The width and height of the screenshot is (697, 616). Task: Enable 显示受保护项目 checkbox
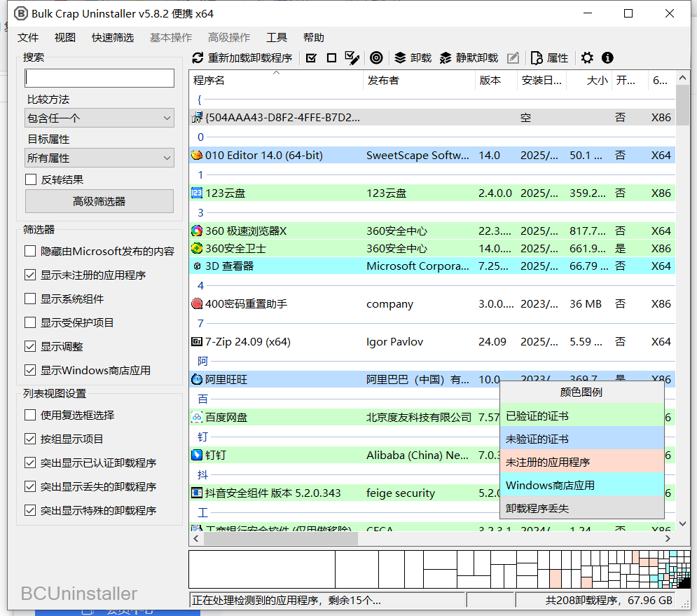click(x=30, y=322)
